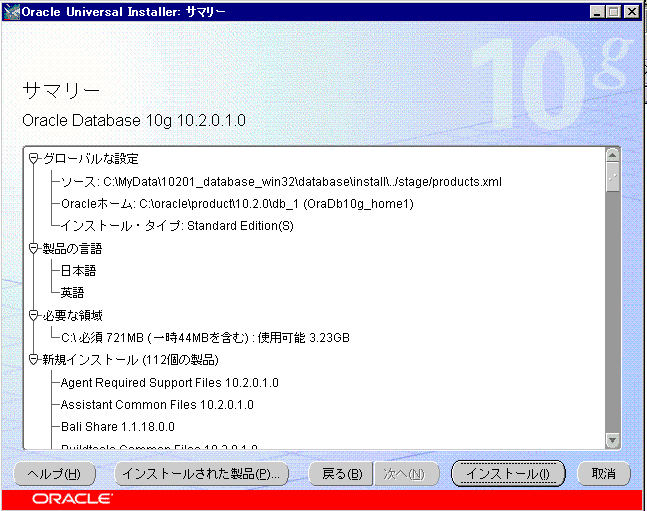647x511 pixels.
Task: Select Agent Required Support Files 10.2.0.1.0
Action: click(x=170, y=383)
